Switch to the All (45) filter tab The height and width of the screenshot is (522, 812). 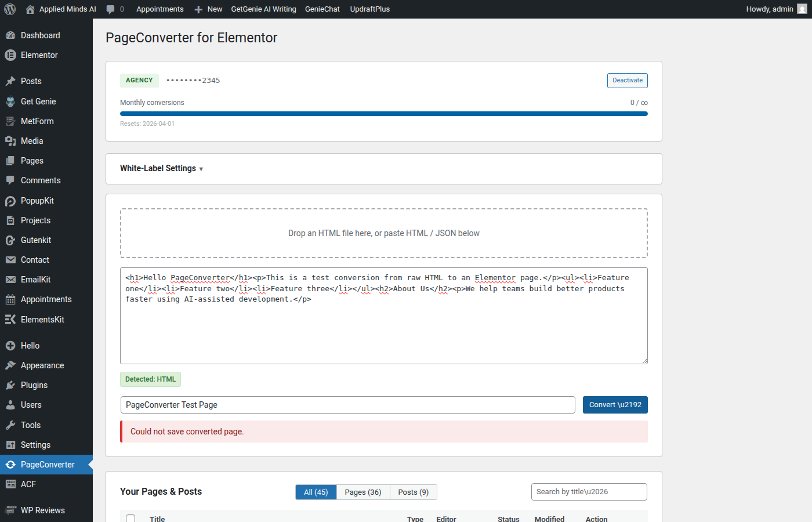(x=316, y=492)
